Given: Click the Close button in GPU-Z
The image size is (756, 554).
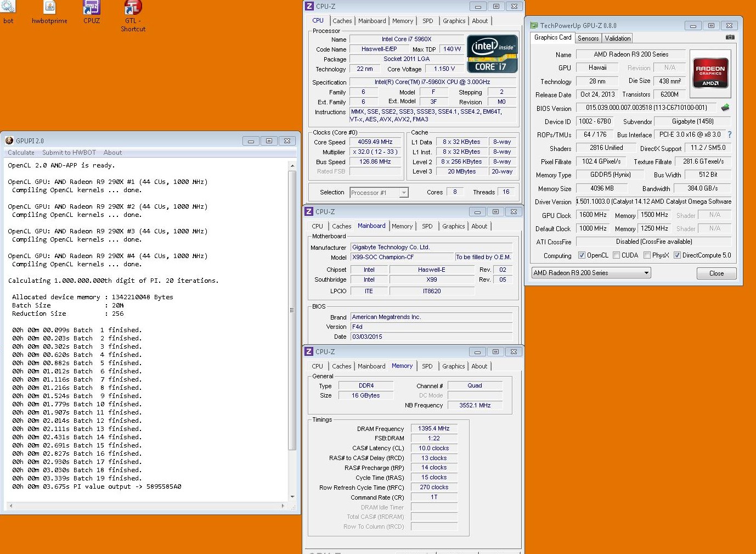Looking at the screenshot, I should coord(716,273).
